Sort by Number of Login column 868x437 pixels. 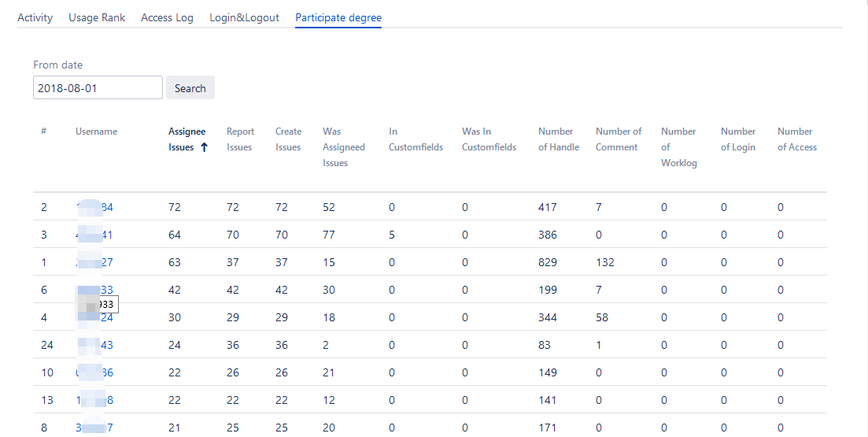(x=738, y=139)
